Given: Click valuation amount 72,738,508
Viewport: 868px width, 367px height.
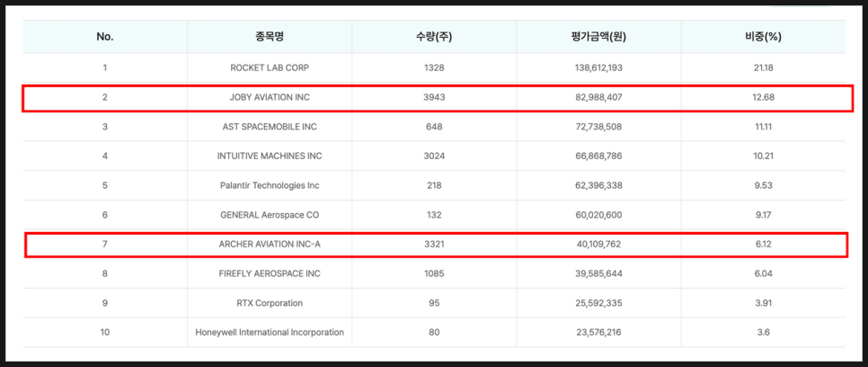Looking at the screenshot, I should [x=599, y=127].
